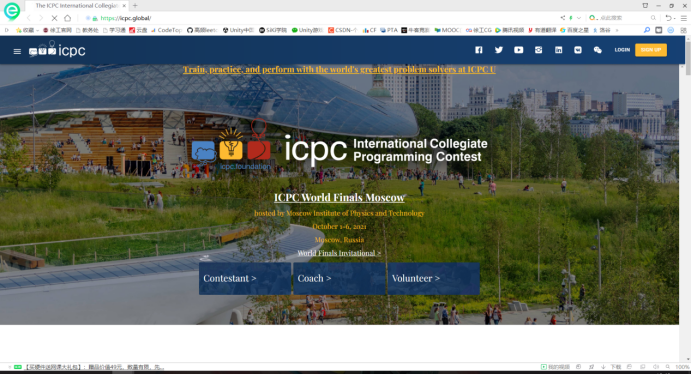The image size is (692, 374).
Task: Open ICPC WeChat icon
Action: (x=598, y=50)
